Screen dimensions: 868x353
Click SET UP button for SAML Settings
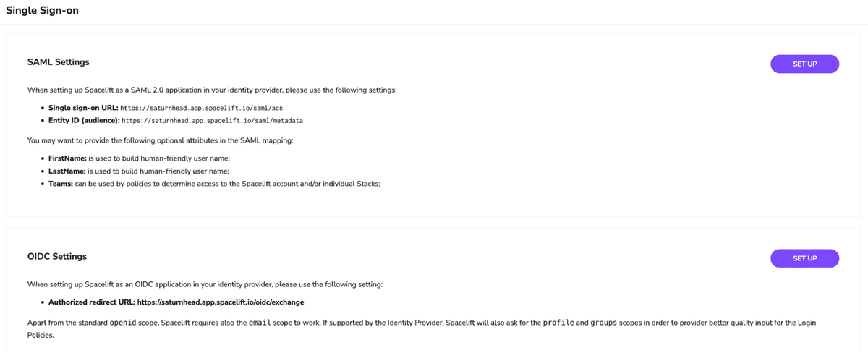click(804, 64)
